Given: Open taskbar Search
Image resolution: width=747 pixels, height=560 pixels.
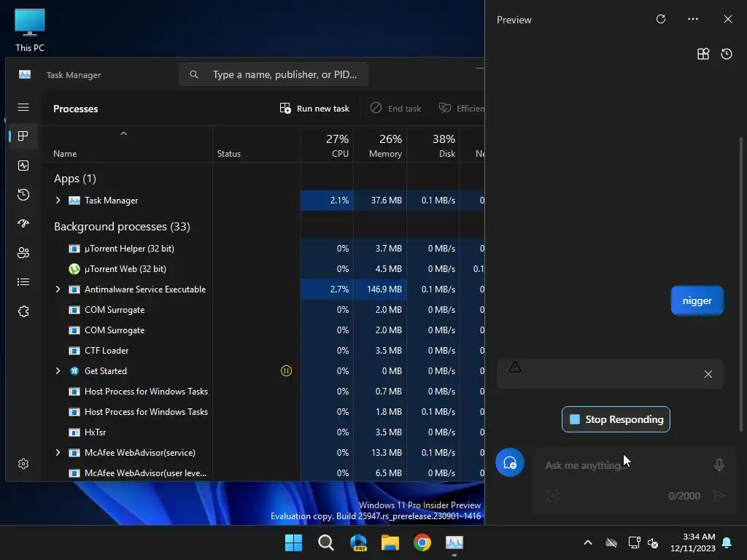Looking at the screenshot, I should 326,542.
